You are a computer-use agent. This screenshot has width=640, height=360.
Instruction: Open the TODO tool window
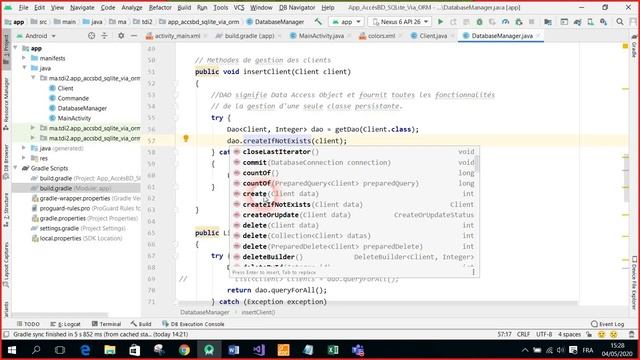pyautogui.click(x=28, y=324)
